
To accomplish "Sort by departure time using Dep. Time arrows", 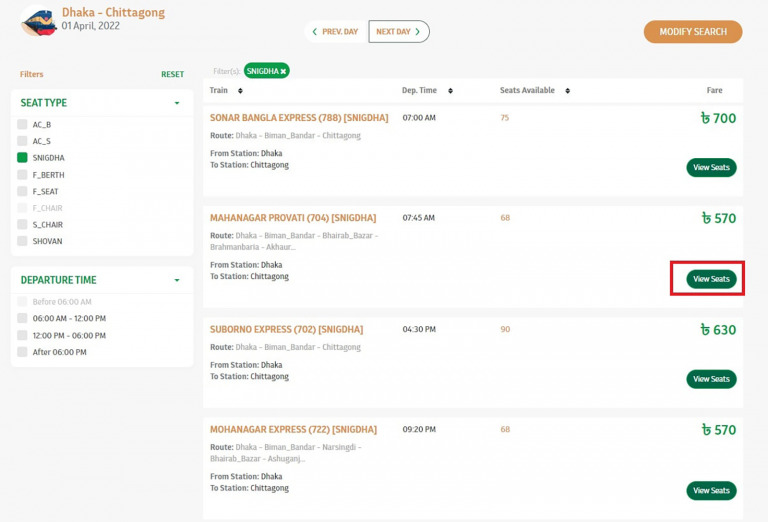I will tap(450, 91).
